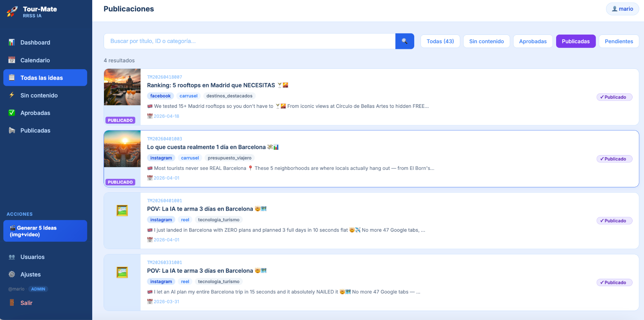Click the green checkmark Aprobadas icon
The width and height of the screenshot is (644, 320).
12,113
